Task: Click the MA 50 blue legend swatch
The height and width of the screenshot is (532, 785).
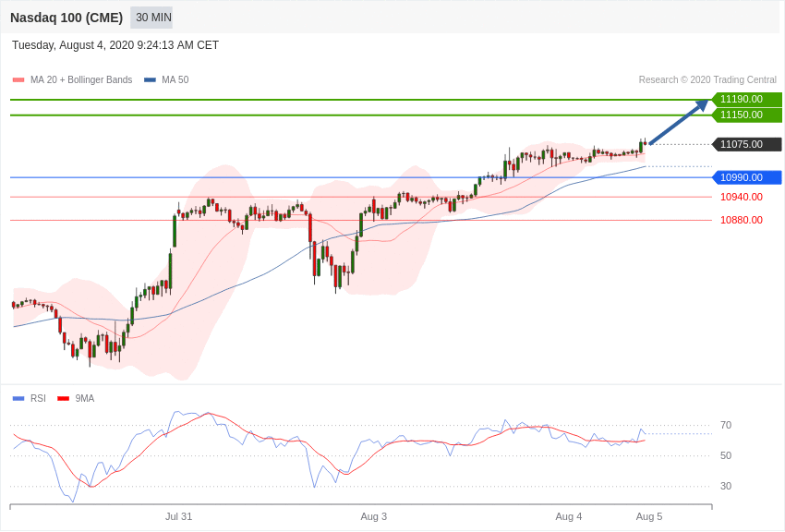Action: 150,80
